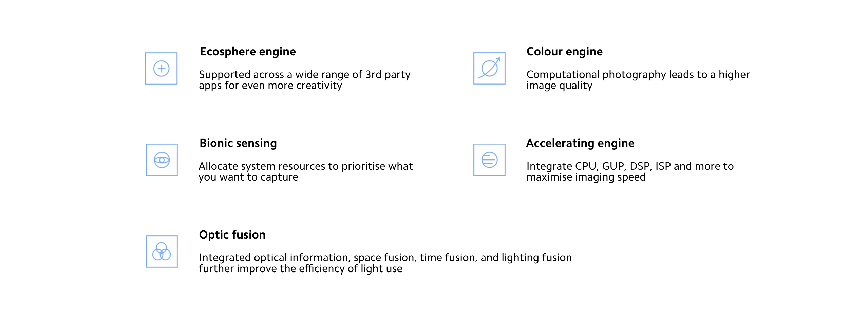The height and width of the screenshot is (319, 868).
Task: Click the phrase 'you want to capture'
Action: click(248, 177)
